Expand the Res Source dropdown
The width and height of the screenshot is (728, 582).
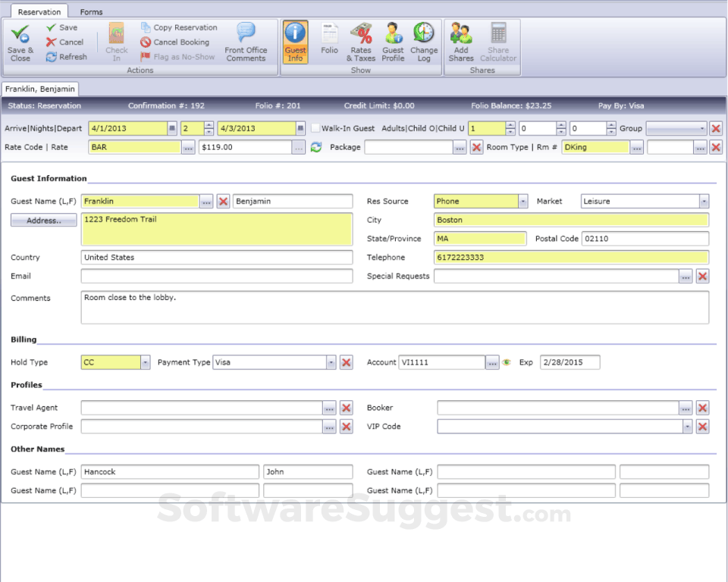pyautogui.click(x=522, y=202)
